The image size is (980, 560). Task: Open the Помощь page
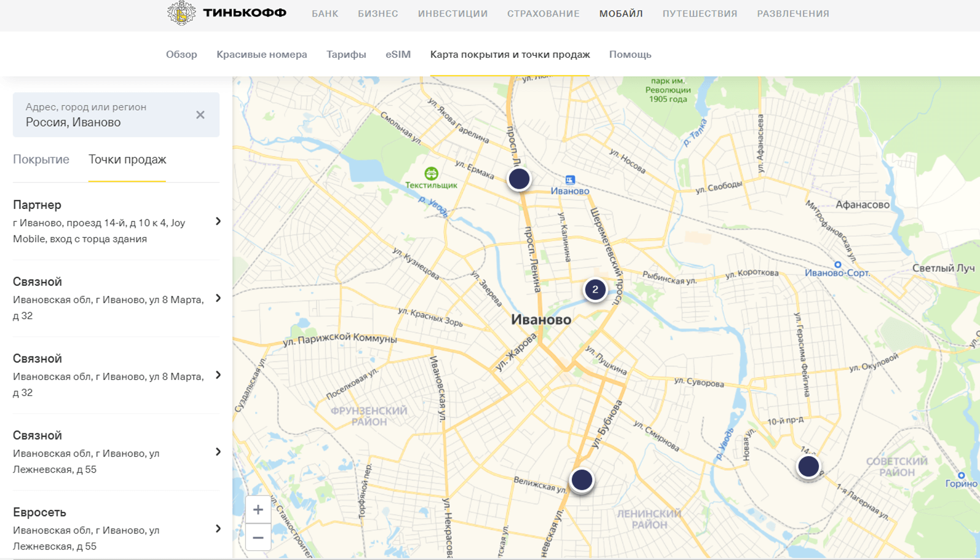coord(630,54)
